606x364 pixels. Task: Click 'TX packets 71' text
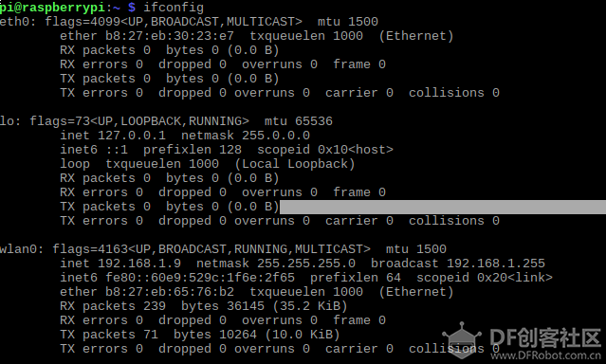pyautogui.click(x=109, y=335)
